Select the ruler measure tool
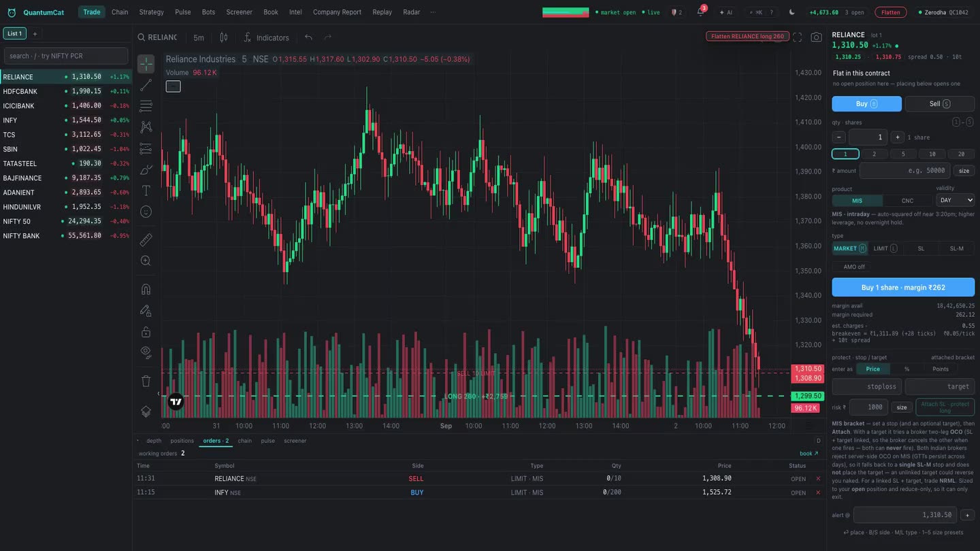Viewport: 980px width, 551px height. [x=146, y=240]
